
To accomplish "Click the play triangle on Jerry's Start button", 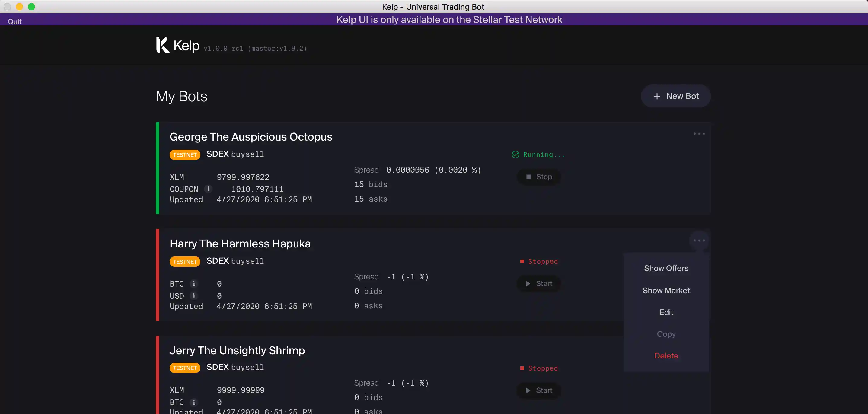I will (528, 390).
